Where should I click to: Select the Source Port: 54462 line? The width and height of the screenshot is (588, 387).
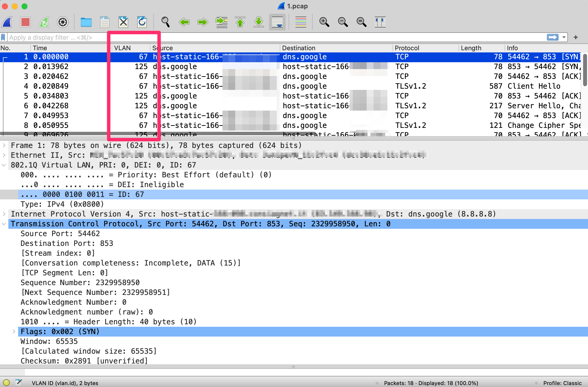[303, 233]
